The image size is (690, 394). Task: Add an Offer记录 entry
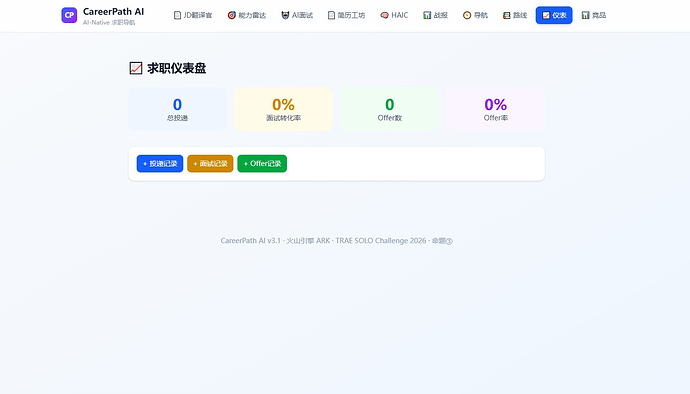pyautogui.click(x=262, y=164)
